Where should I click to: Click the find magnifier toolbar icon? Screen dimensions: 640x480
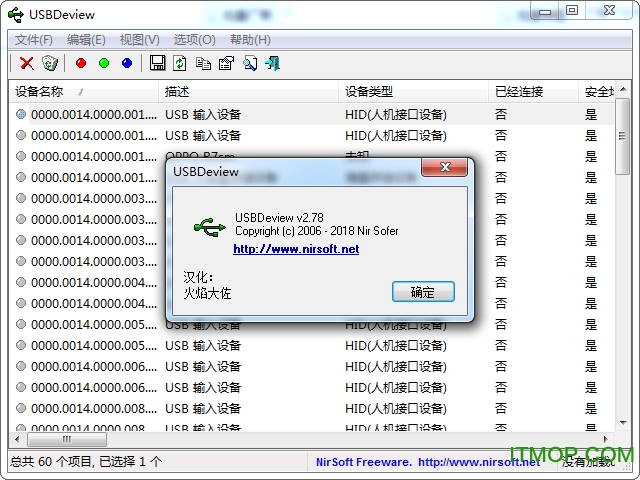(x=249, y=63)
